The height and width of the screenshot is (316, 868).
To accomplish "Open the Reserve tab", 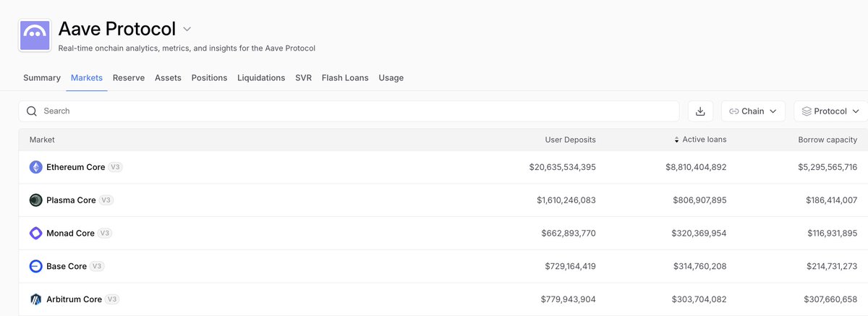I will [129, 78].
